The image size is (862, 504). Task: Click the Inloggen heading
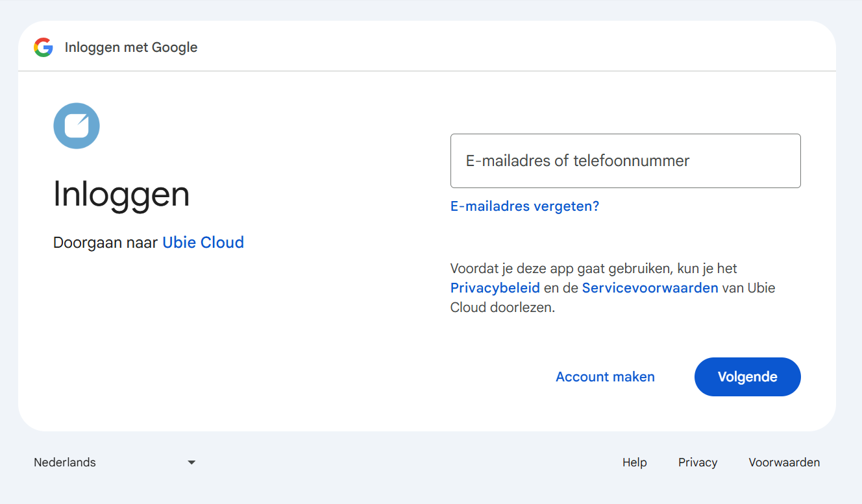121,194
